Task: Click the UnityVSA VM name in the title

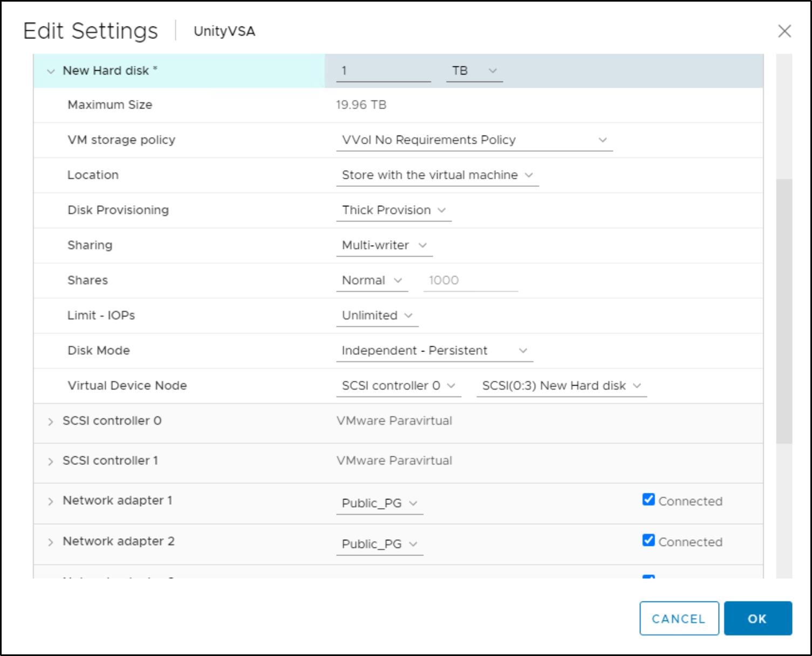Action: pyautogui.click(x=224, y=31)
